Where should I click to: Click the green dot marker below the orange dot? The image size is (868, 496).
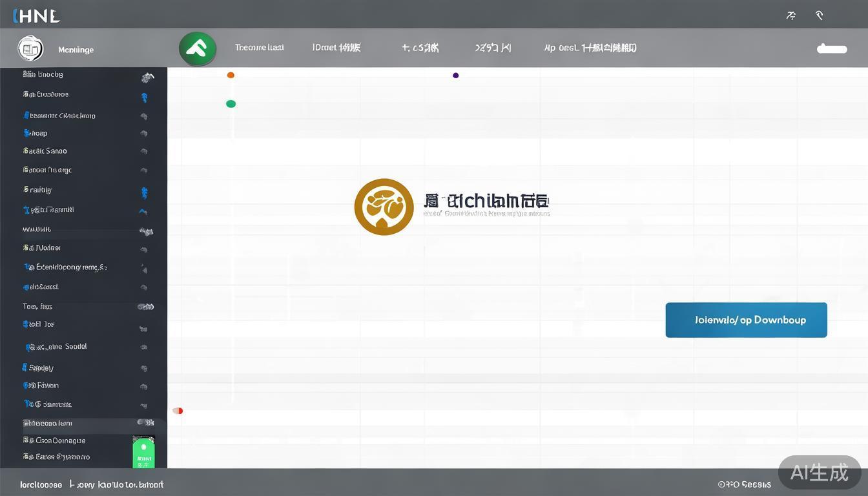(x=231, y=104)
